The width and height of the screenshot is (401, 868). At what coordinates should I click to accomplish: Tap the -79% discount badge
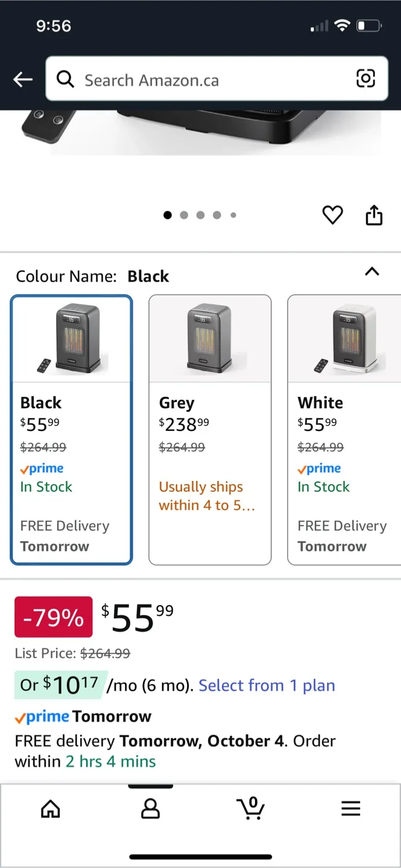click(53, 617)
